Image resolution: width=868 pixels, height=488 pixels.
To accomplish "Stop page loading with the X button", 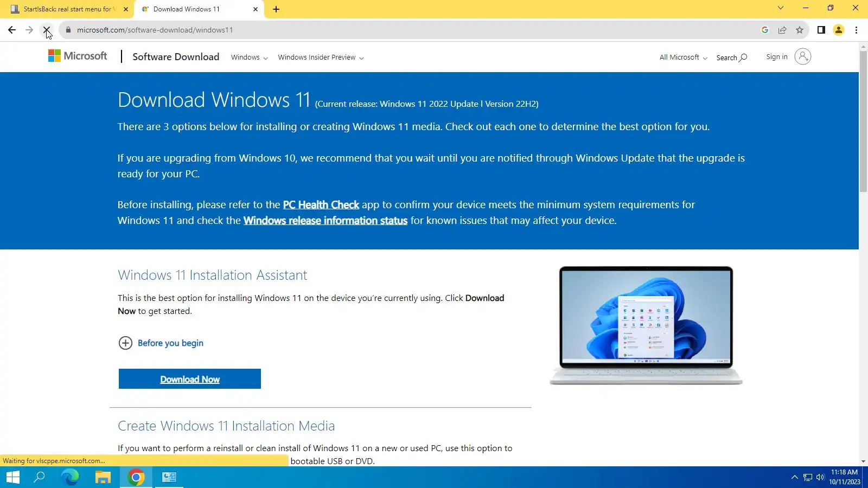I will click(47, 30).
